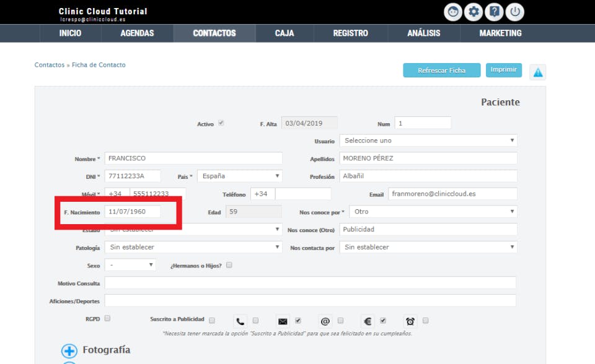Screen dimensions: 595x364
Task: Click the F. Alta date field
Action: (x=309, y=123)
